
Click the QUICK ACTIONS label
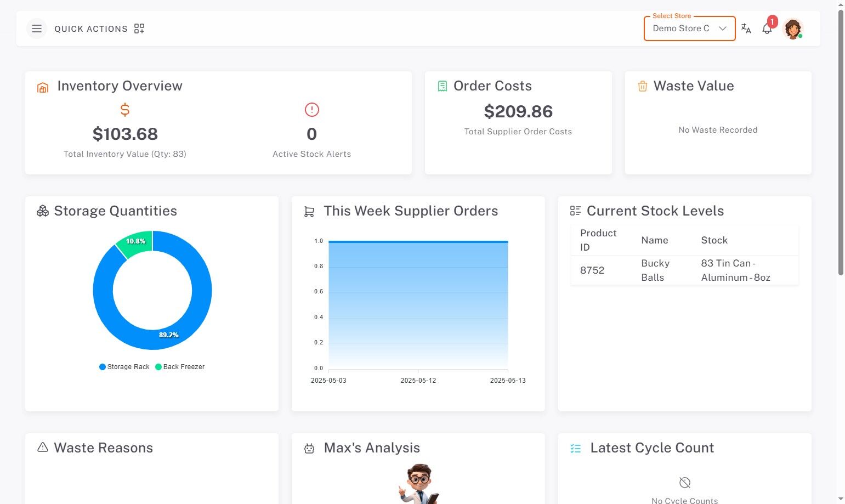91,29
